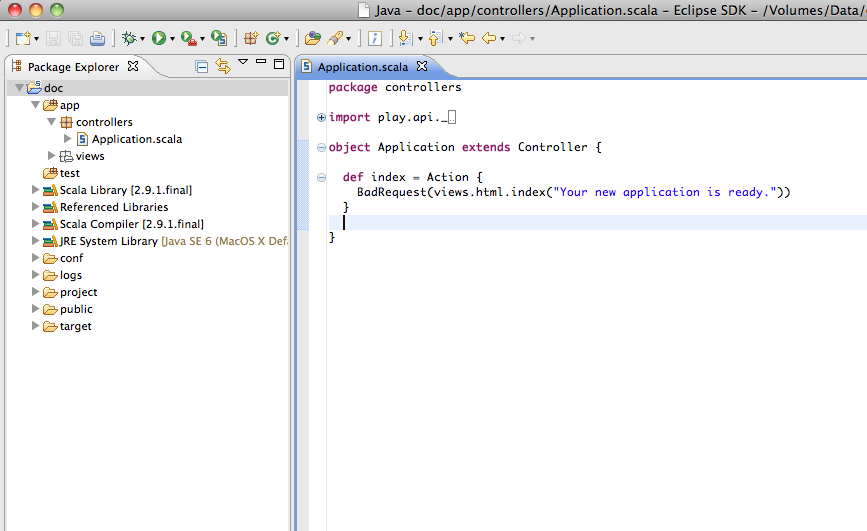Click the Open Type icon
The image size is (867, 531).
313,39
